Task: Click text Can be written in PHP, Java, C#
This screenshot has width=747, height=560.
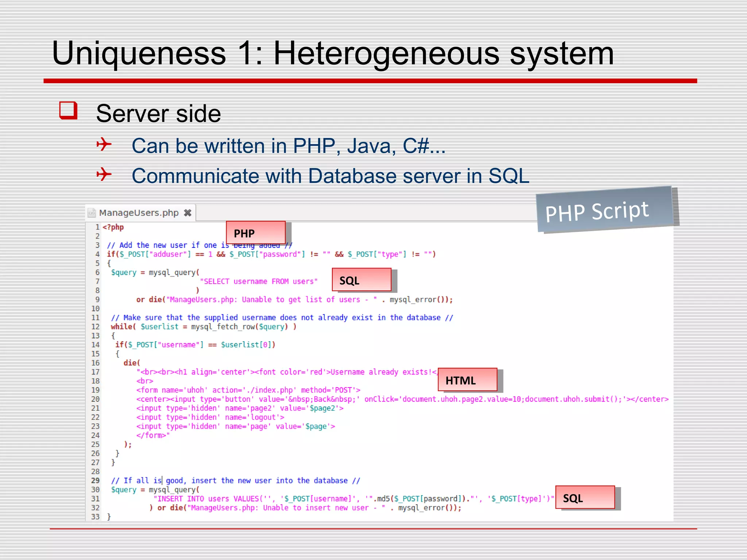Action: point(289,146)
